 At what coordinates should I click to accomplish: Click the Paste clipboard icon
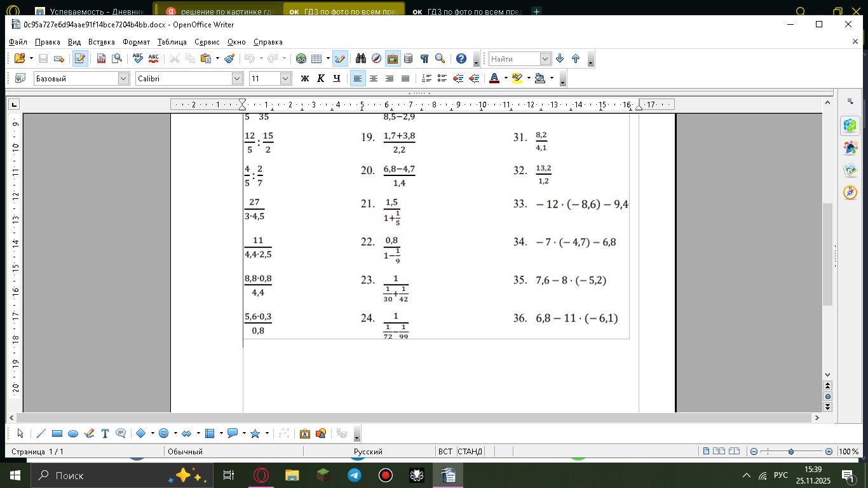(x=205, y=58)
